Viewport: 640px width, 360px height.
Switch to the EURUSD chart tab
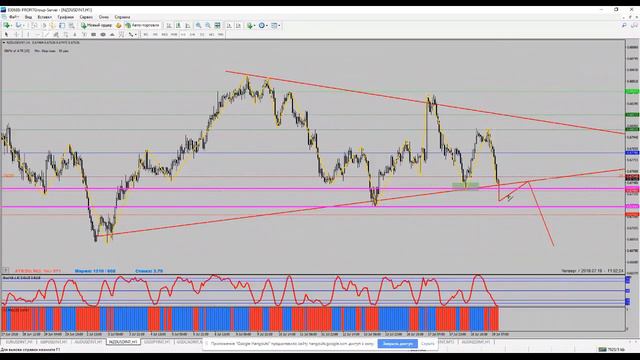(x=19, y=342)
